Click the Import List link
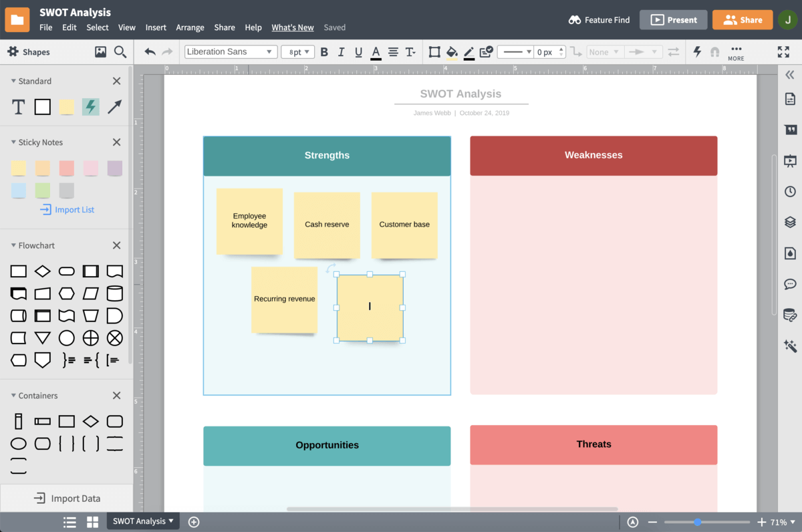The height and width of the screenshot is (532, 802). click(68, 210)
